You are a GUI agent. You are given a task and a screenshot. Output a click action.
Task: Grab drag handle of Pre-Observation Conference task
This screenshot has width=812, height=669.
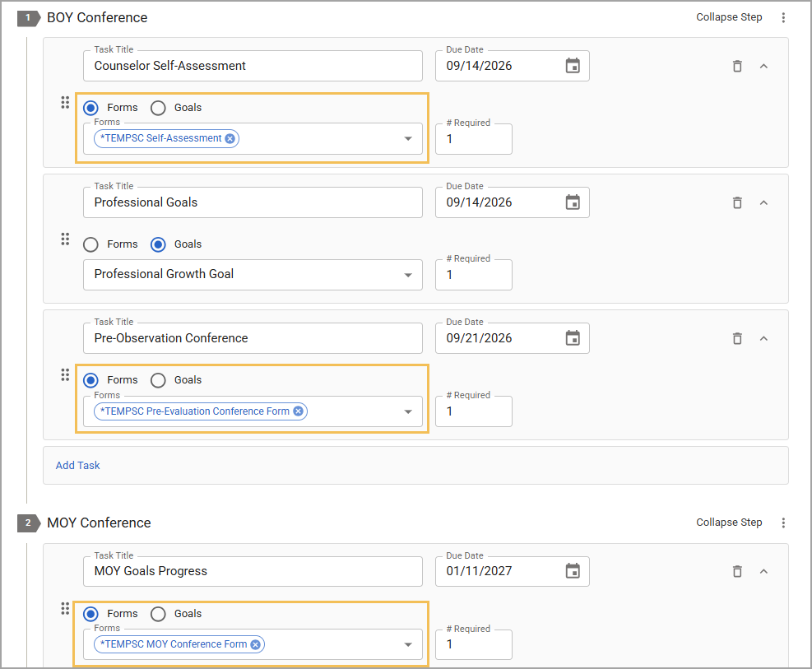(65, 375)
